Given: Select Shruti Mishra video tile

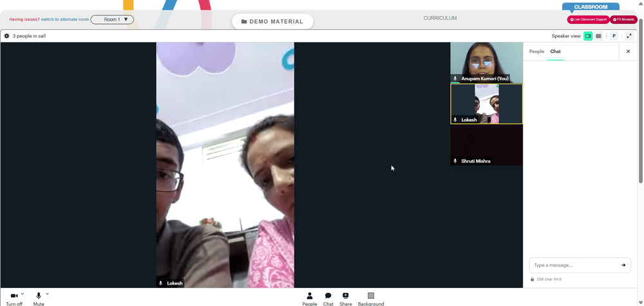Looking at the screenshot, I should pyautogui.click(x=487, y=145).
